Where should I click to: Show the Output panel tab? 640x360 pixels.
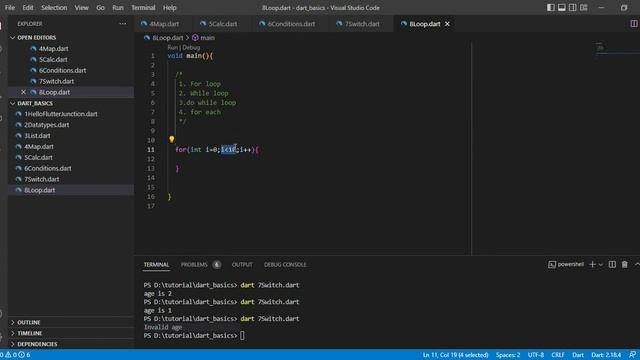coord(242,264)
